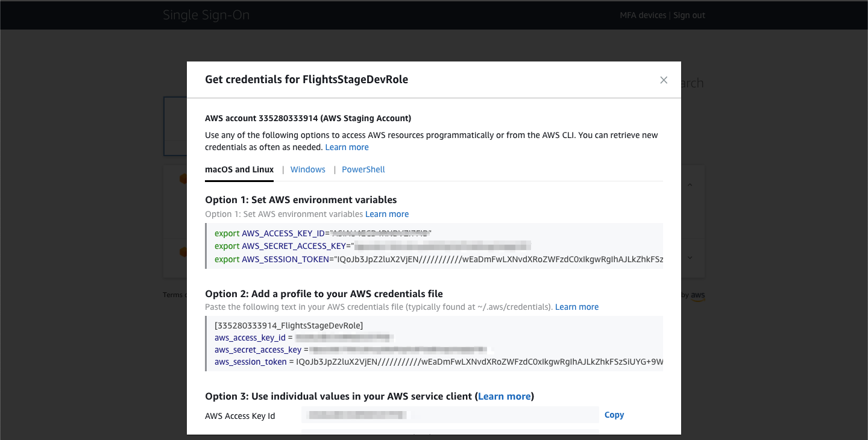
Task: Click the AWS logo in the footer
Action: click(698, 295)
